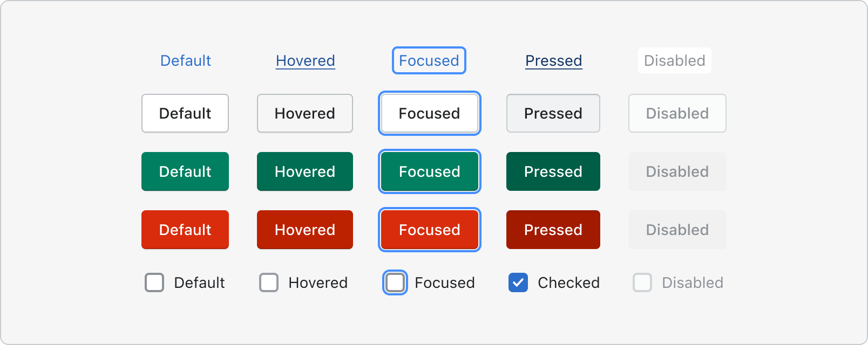Image resolution: width=868 pixels, height=345 pixels.
Task: Enable the Hovered checkbox
Action: coord(269,282)
